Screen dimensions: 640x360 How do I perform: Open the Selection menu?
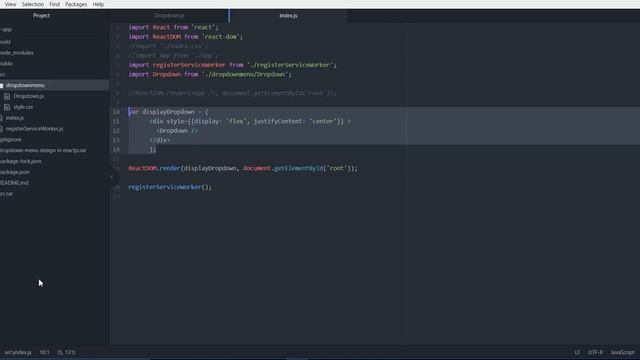33,4
